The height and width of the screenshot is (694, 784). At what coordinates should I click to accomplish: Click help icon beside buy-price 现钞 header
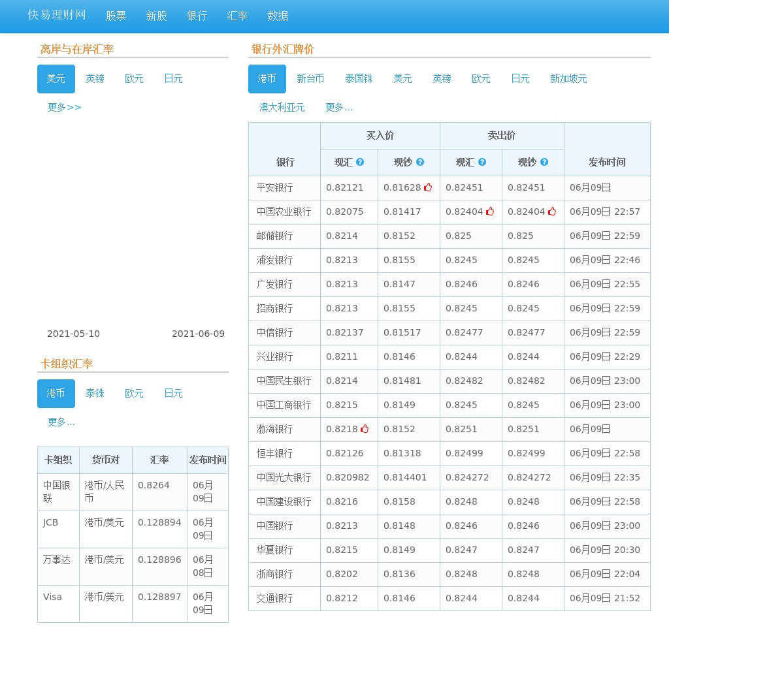click(x=420, y=162)
